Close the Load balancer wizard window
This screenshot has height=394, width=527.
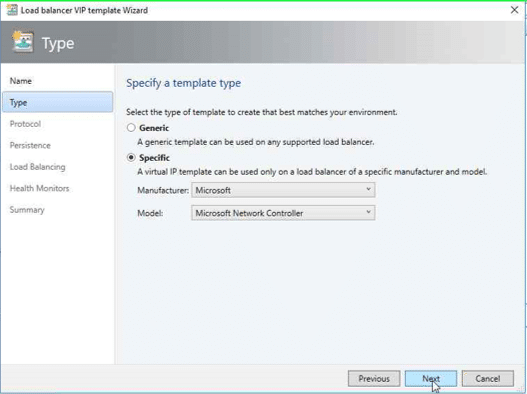tap(514, 10)
